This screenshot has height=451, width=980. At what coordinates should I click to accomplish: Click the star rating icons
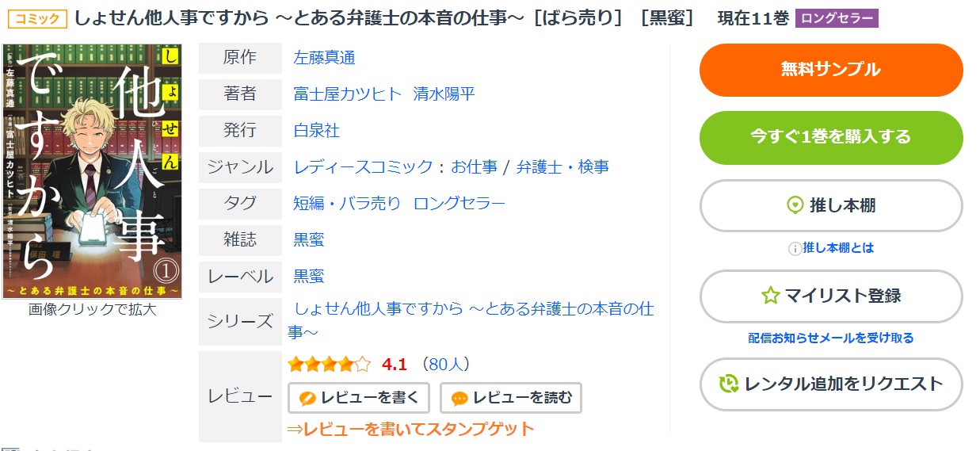click(x=329, y=365)
